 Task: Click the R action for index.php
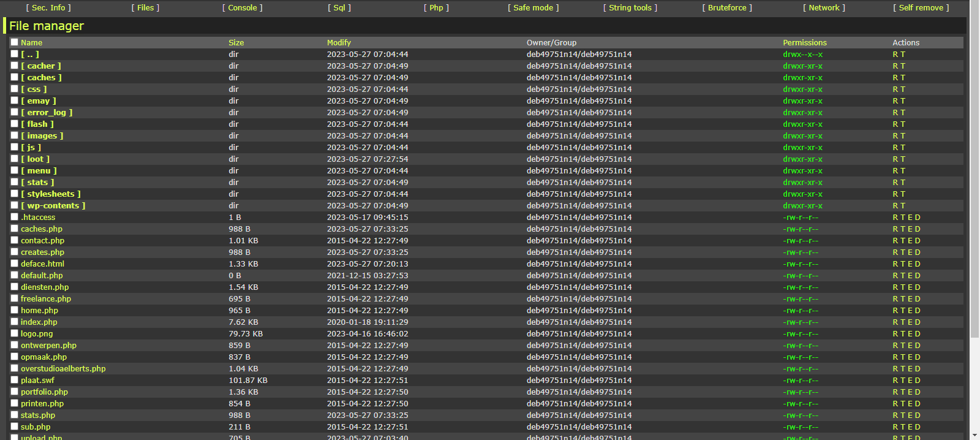(x=895, y=322)
